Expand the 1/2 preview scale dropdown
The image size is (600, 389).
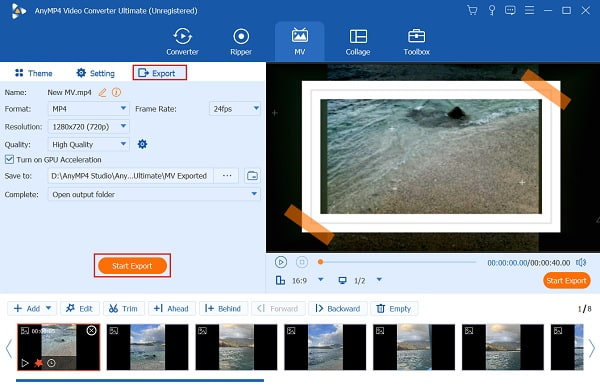point(379,280)
